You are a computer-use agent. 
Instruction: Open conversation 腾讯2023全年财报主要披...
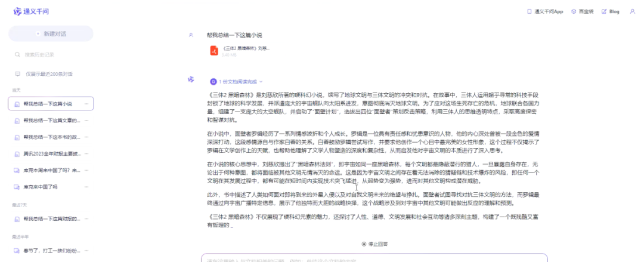51,154
